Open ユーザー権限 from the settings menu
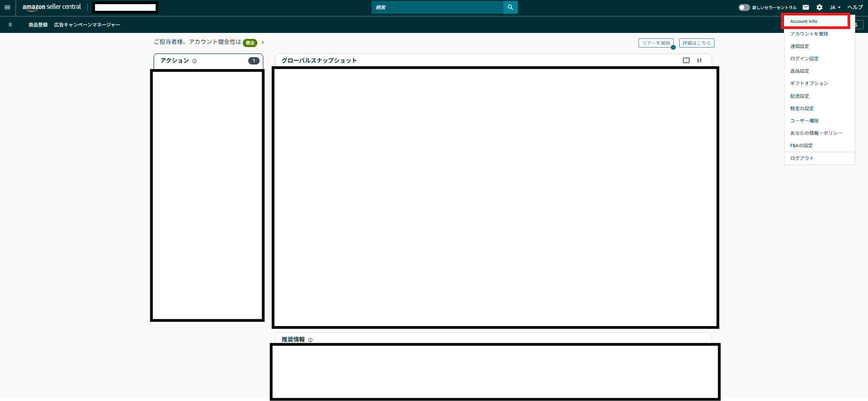 coord(804,121)
